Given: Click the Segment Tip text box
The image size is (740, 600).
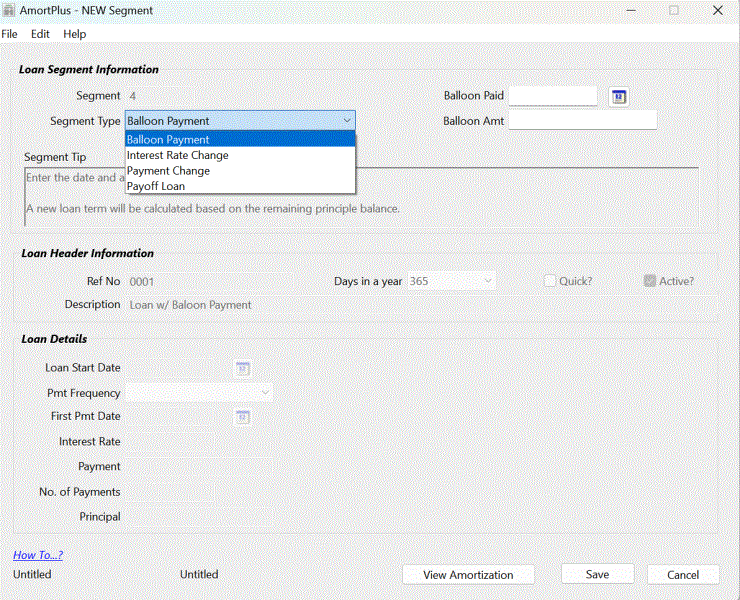Looking at the screenshot, I should [x=362, y=197].
